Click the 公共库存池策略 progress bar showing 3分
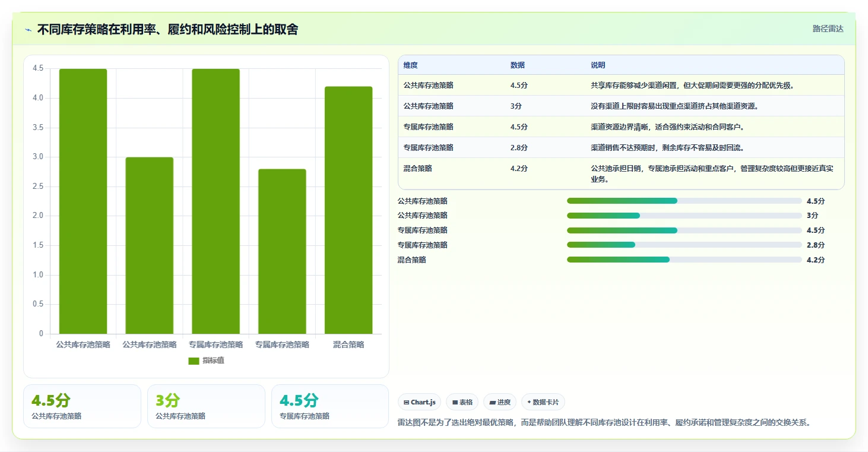Image resolution: width=868 pixels, height=452 pixels. click(684, 216)
